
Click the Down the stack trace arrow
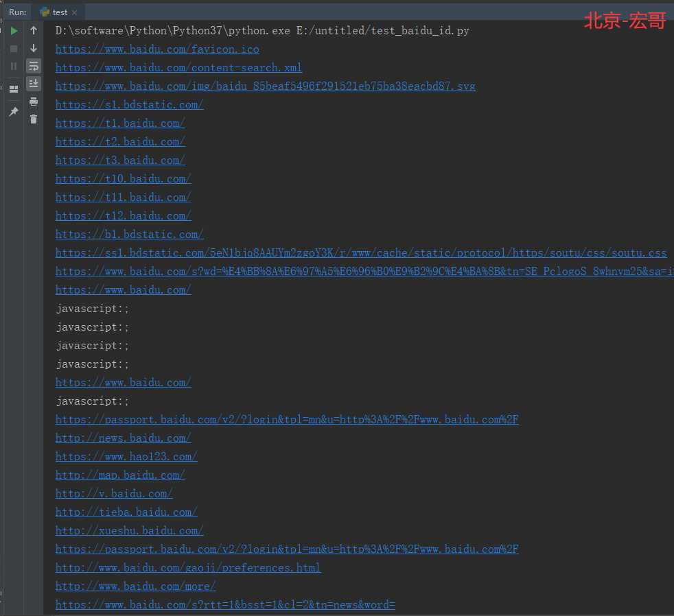coord(34,48)
